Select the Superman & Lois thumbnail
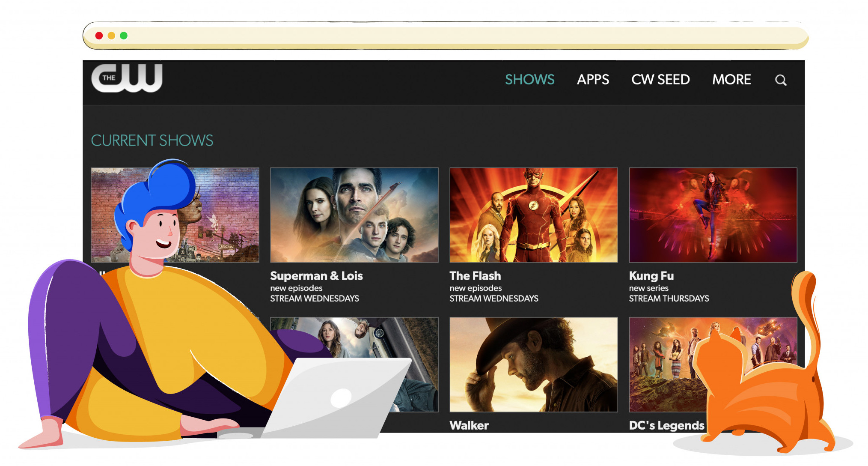The image size is (868, 466). [x=354, y=215]
